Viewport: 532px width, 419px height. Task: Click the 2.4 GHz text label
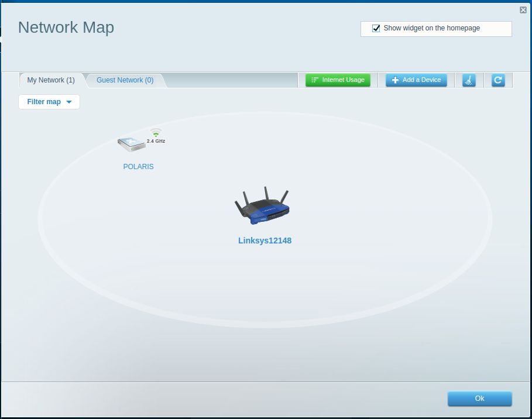coord(156,141)
